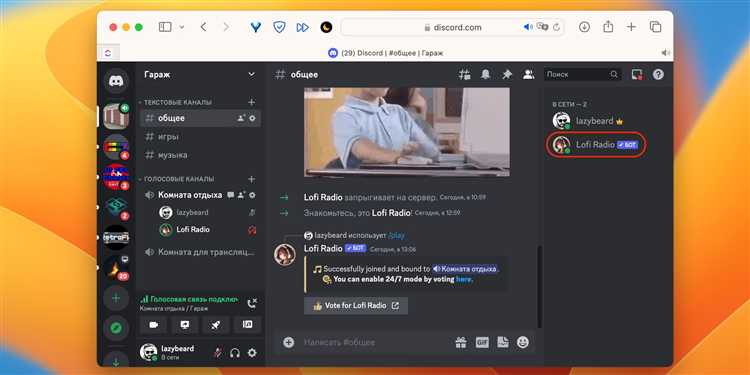Viewport: 750px width, 375px height.
Task: Add a channel to Текстовые каналы
Action: click(x=252, y=102)
